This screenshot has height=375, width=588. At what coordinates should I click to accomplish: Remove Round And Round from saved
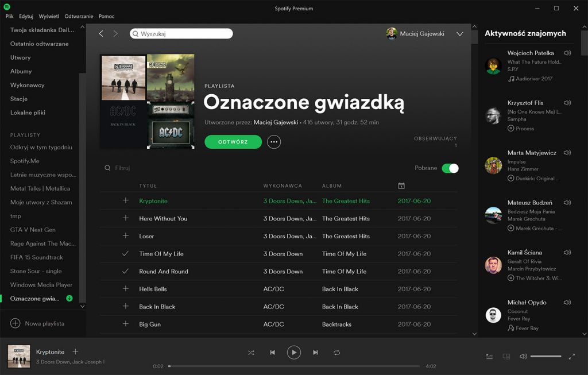(x=126, y=271)
